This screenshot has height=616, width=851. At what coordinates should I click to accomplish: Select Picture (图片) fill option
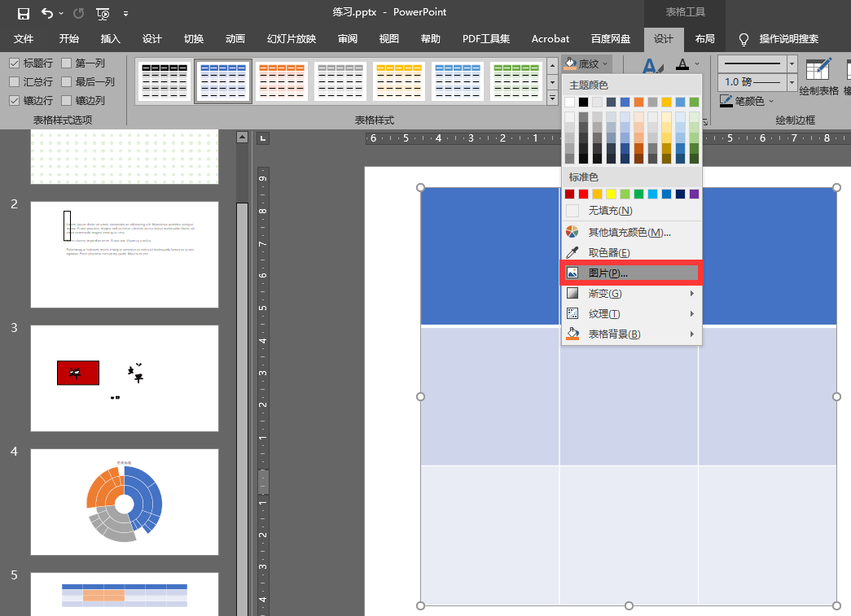pyautogui.click(x=631, y=273)
